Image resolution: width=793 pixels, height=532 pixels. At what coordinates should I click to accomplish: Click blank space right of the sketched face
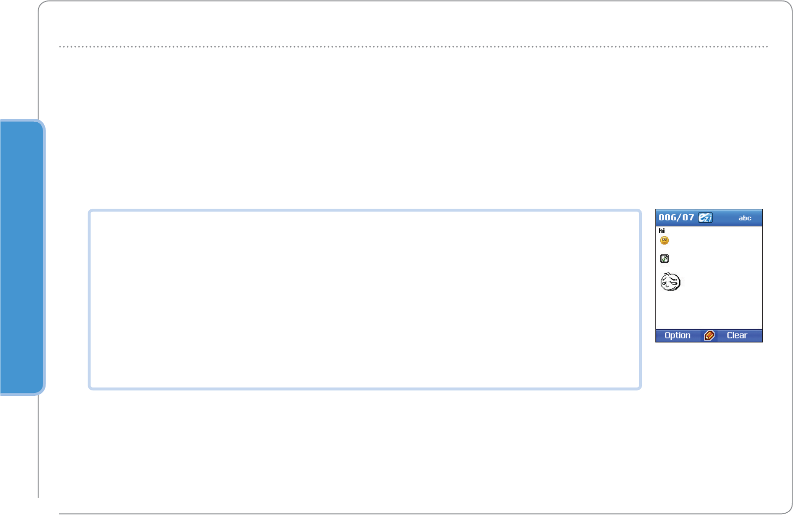click(720, 282)
